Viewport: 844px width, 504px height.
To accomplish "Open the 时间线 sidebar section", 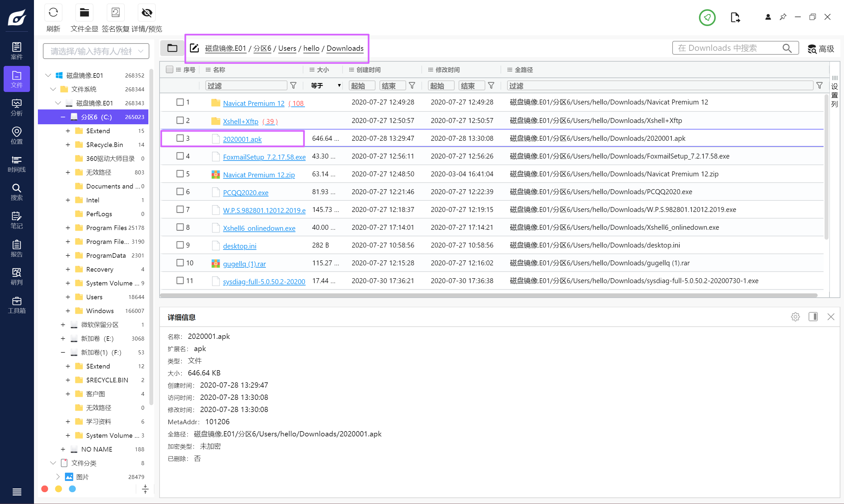I will 16,164.
